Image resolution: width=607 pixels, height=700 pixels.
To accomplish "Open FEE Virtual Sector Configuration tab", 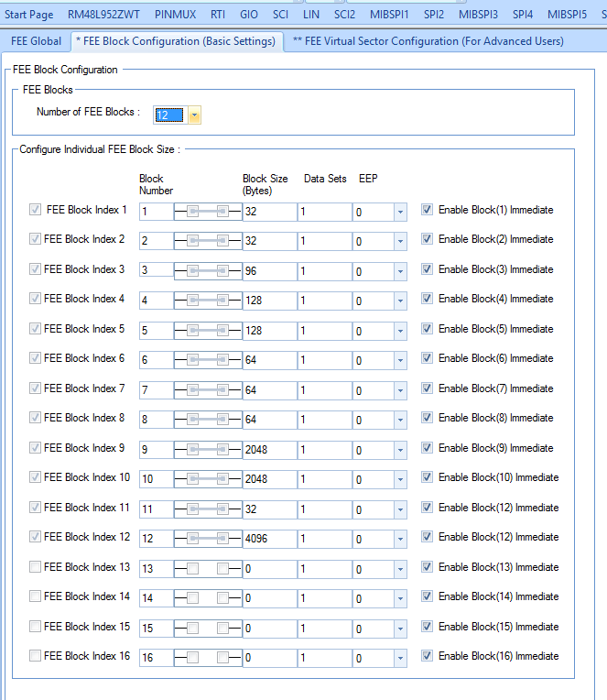I will 428,41.
